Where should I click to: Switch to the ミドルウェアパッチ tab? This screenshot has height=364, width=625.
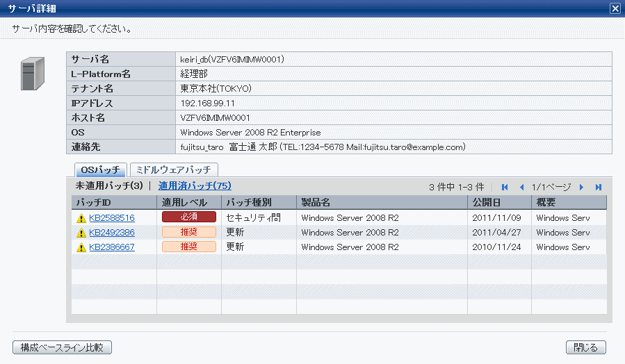[x=174, y=170]
